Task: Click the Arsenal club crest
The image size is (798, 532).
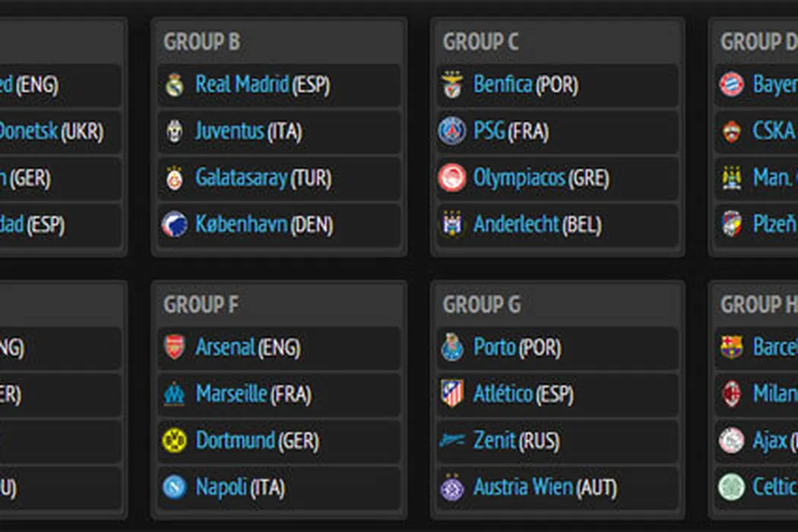Action: [175, 348]
